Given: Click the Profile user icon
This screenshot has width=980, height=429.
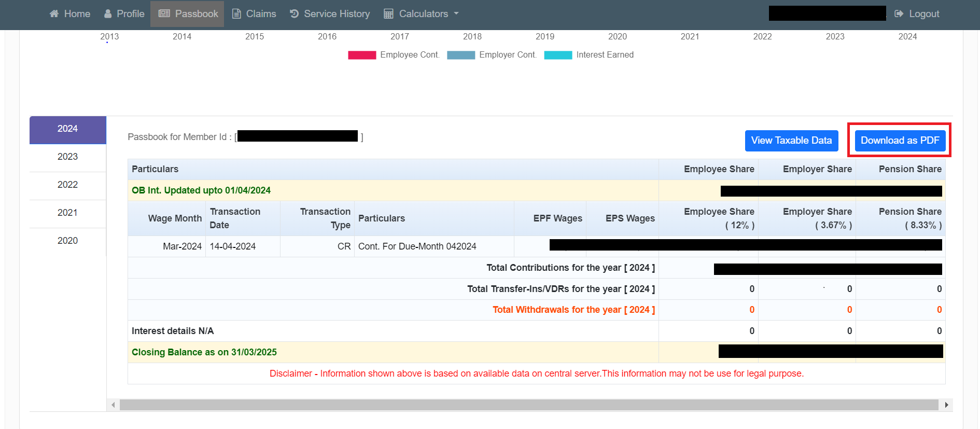Looking at the screenshot, I should click(108, 14).
